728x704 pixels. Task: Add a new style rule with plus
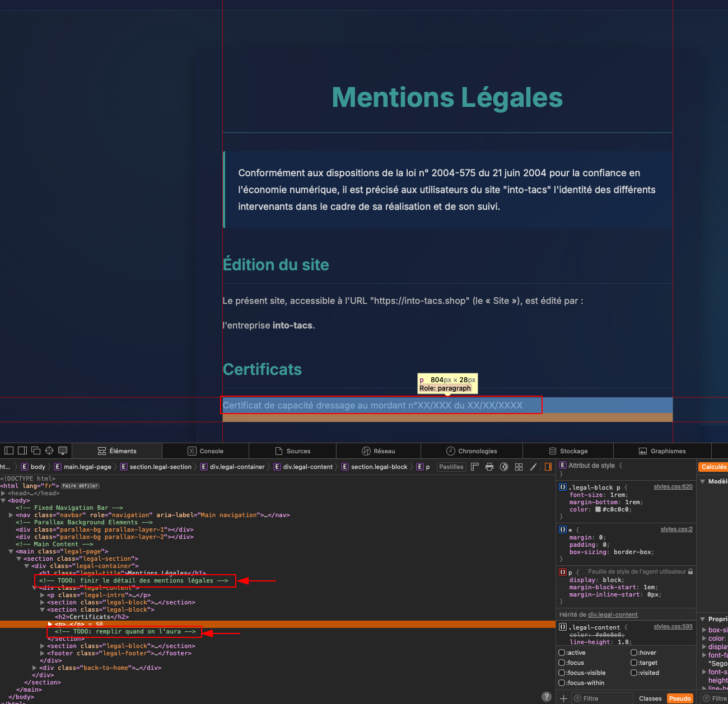563,698
